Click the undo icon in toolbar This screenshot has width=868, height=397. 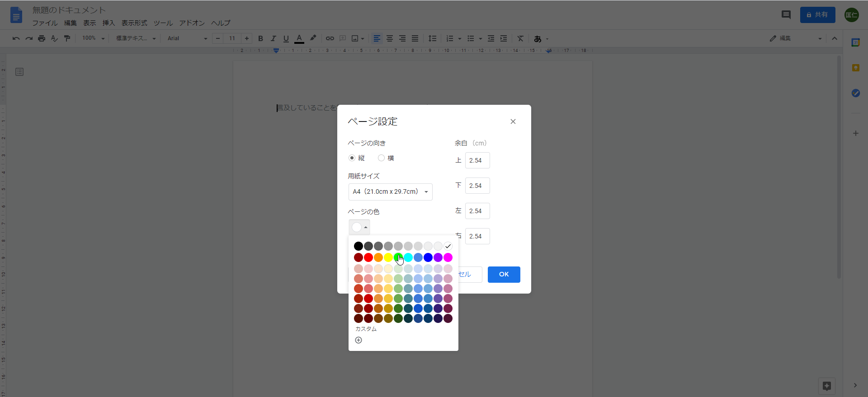click(16, 38)
